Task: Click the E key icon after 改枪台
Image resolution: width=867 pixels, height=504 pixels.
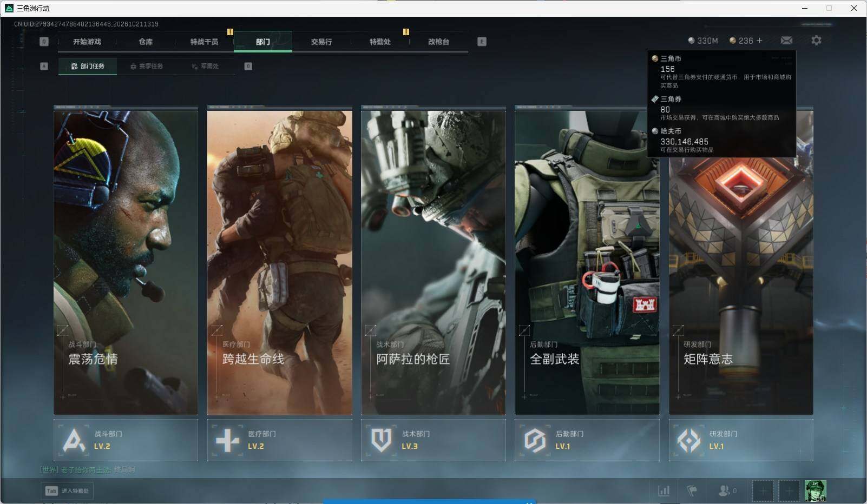Action: coord(482,42)
